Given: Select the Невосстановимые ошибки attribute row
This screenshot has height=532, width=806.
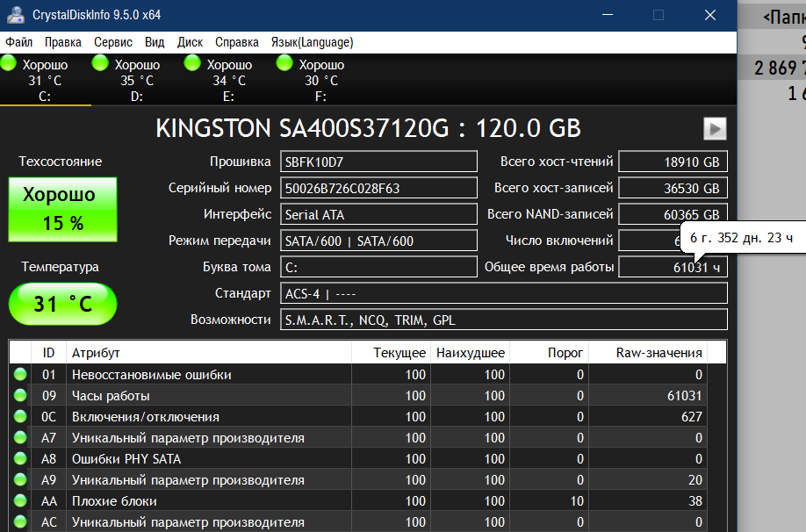Looking at the screenshot, I should (x=357, y=374).
